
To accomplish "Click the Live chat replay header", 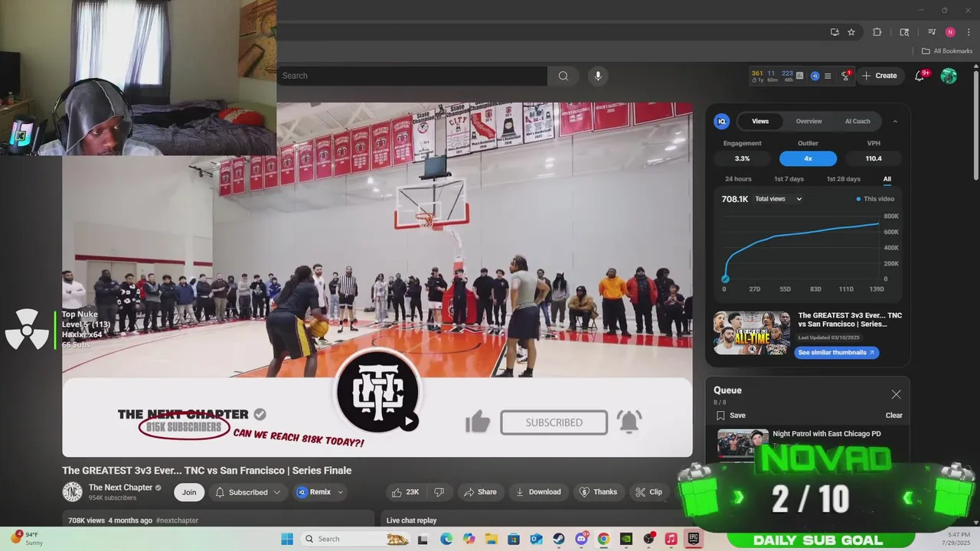I will [411, 520].
